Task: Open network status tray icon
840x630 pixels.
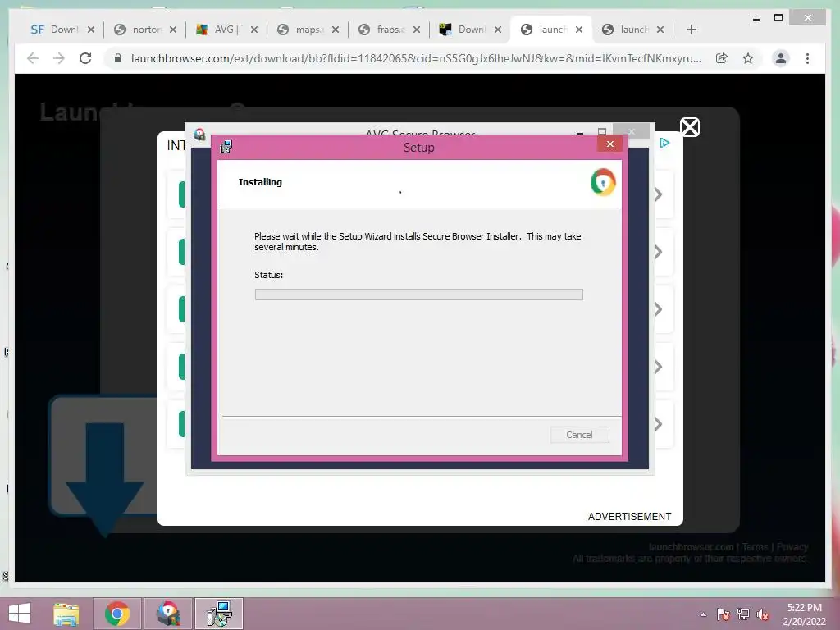Action: coord(743,614)
